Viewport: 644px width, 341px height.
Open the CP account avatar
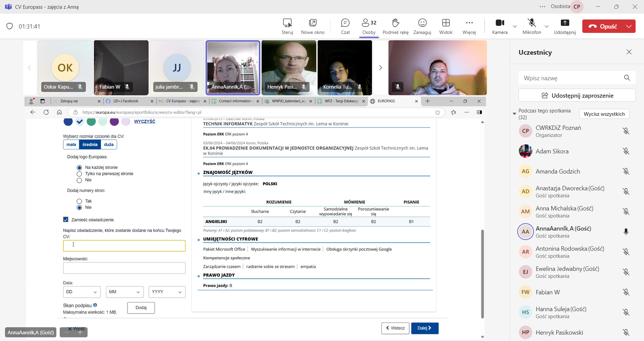point(577,6)
